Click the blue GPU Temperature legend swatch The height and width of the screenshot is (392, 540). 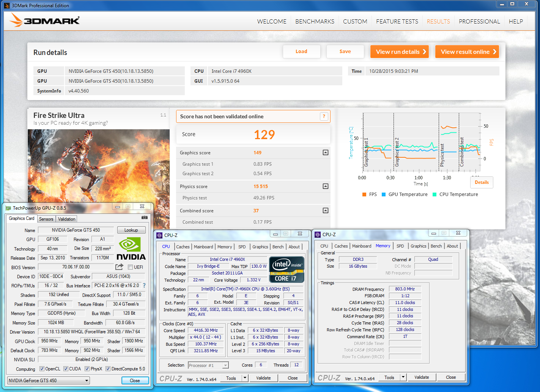384,194
